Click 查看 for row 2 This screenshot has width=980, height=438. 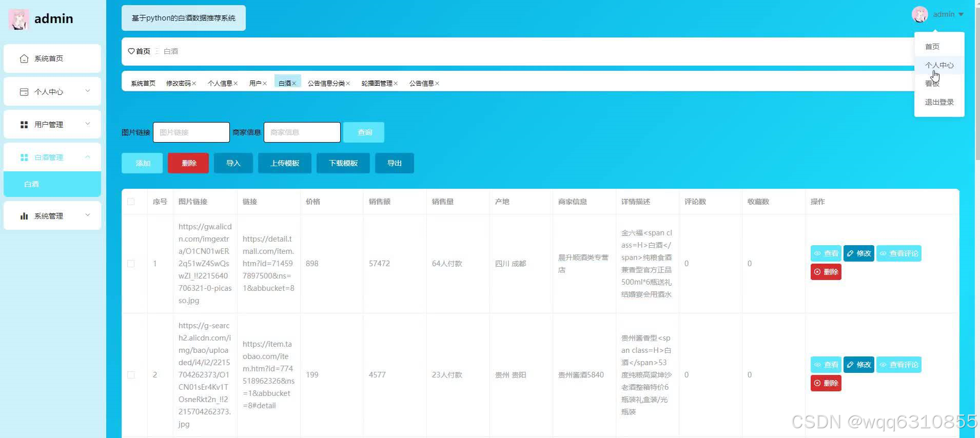[x=826, y=365]
